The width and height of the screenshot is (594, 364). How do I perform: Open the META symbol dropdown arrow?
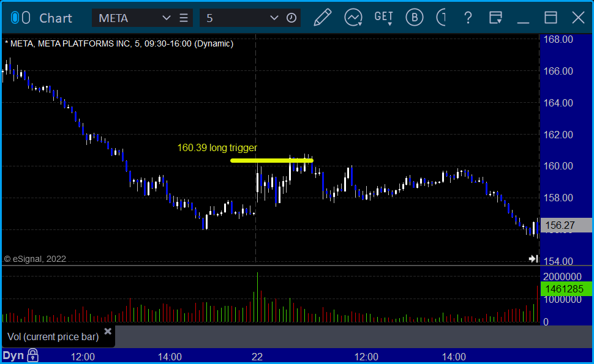166,18
